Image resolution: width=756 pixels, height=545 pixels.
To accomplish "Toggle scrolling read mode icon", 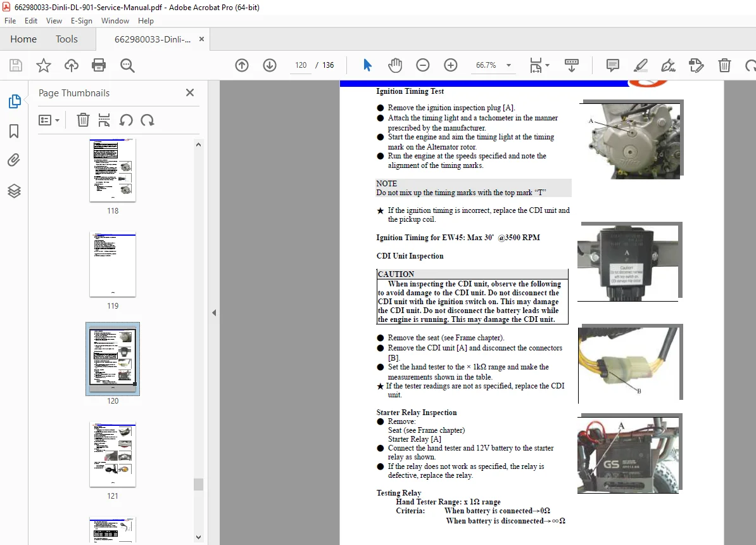I will point(571,65).
